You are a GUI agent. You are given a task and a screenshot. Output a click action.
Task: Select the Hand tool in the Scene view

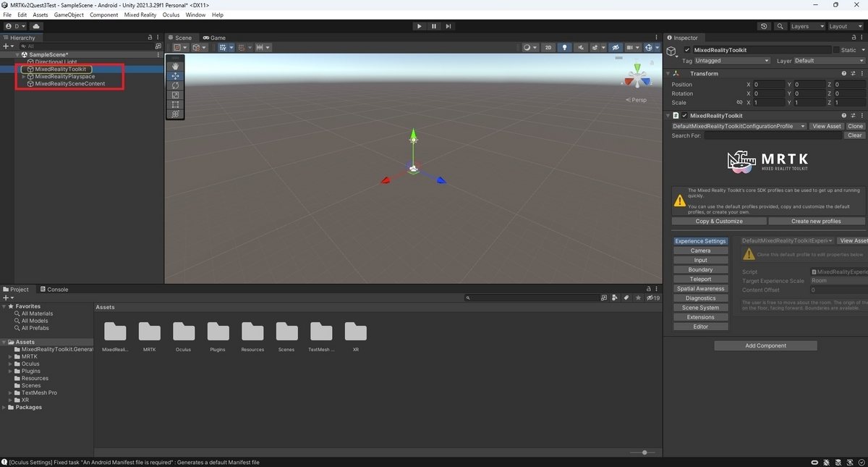[174, 66]
